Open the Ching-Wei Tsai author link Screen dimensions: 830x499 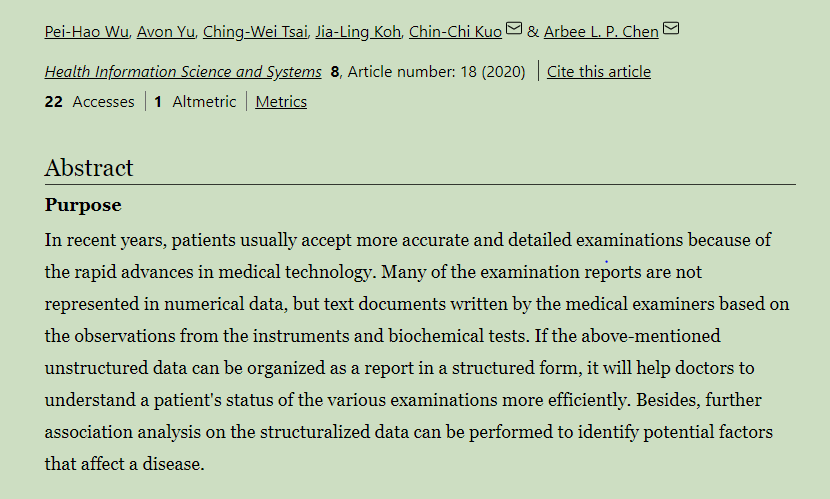pos(255,32)
